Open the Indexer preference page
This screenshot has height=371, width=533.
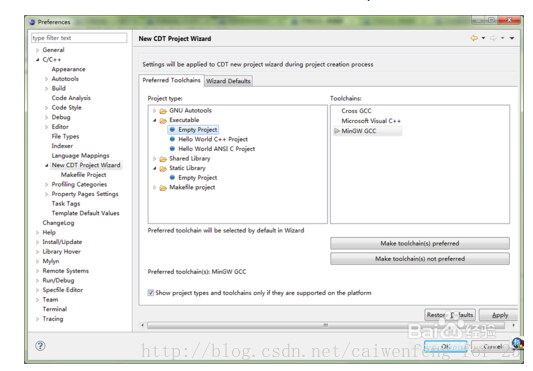pyautogui.click(x=62, y=146)
